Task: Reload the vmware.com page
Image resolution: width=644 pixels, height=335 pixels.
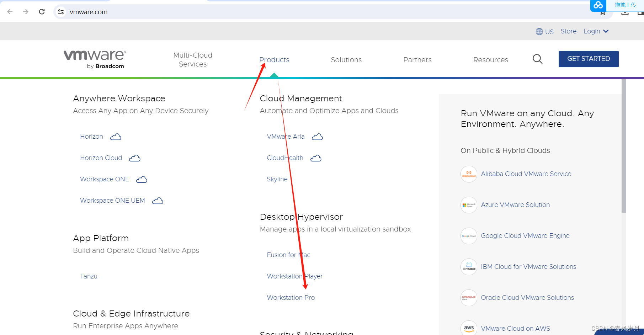Action: click(x=42, y=12)
